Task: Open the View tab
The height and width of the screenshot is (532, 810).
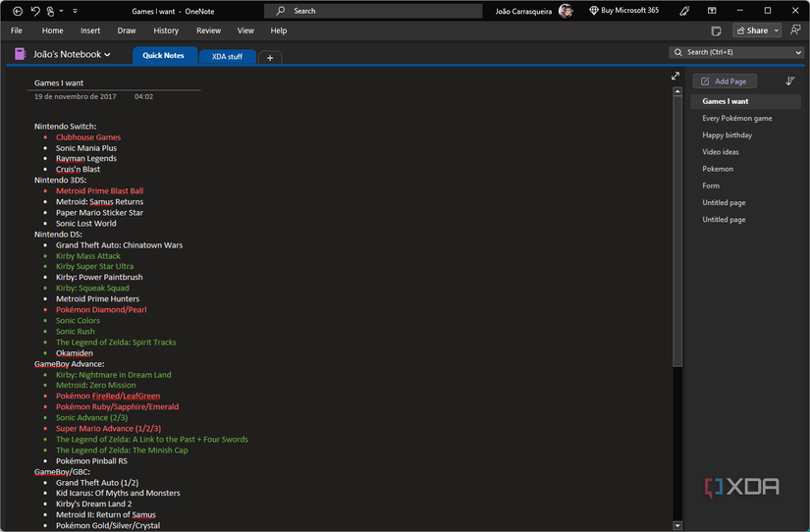Action: pyautogui.click(x=245, y=30)
